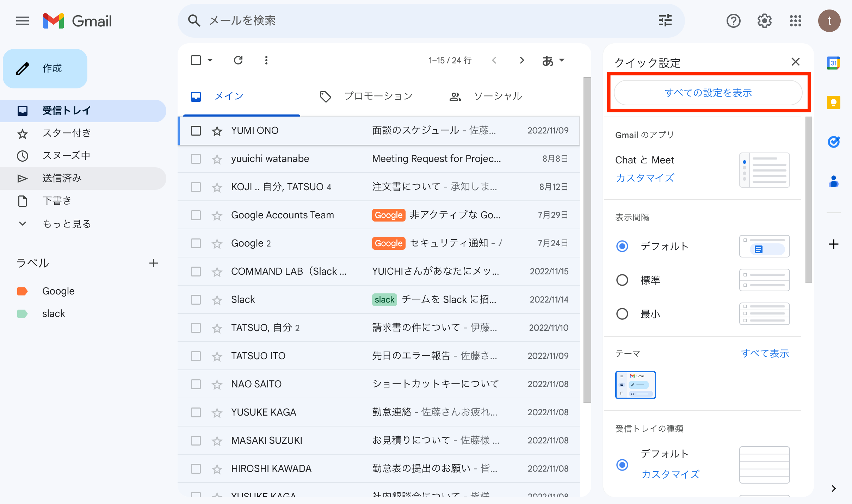
Task: Click the Gmail logo
Action: point(77,21)
